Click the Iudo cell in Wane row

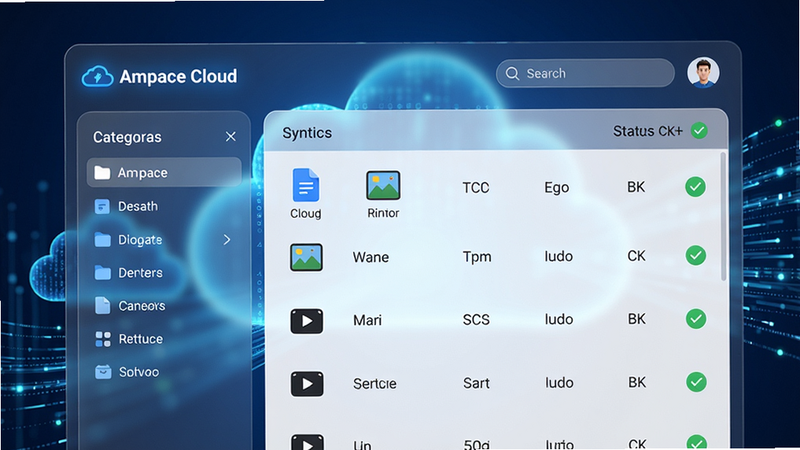point(559,256)
